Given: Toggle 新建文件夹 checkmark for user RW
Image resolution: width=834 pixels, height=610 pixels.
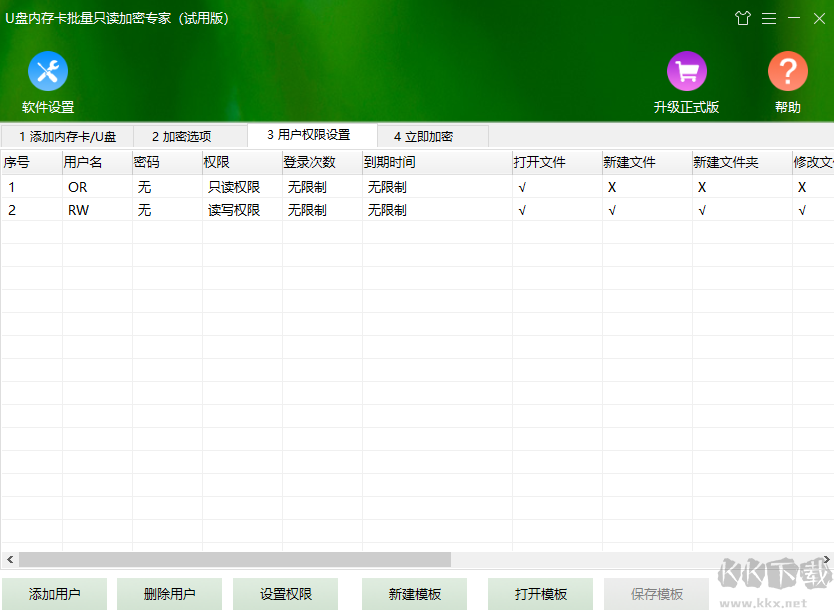Looking at the screenshot, I should click(x=702, y=211).
